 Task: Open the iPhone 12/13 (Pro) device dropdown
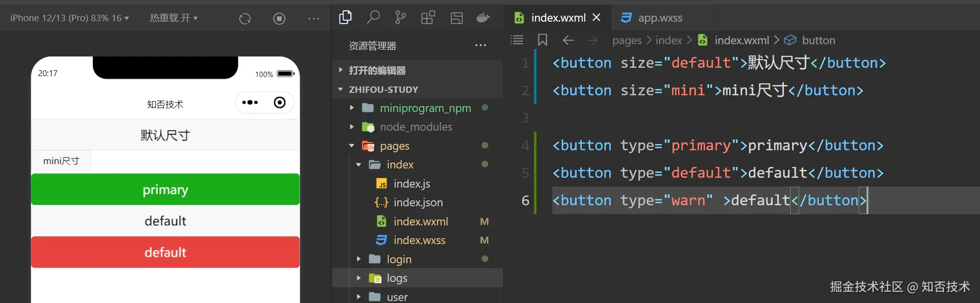(x=69, y=18)
